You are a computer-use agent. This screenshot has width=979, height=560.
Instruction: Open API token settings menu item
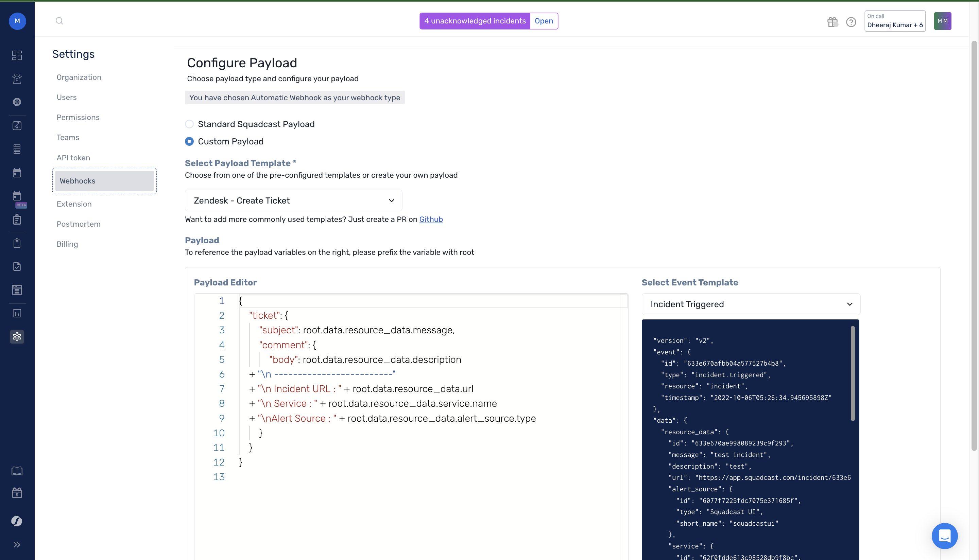point(73,158)
